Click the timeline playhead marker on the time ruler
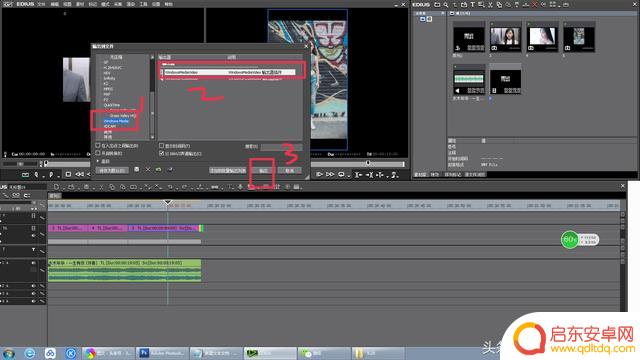Screen dimensions: 640x360 [167, 202]
